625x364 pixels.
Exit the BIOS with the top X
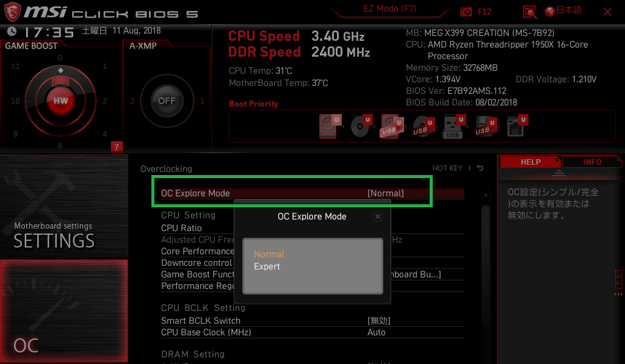(x=607, y=12)
